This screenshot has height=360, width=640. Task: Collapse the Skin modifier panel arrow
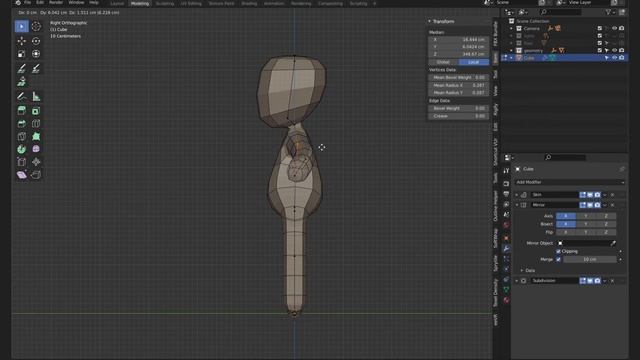[x=517, y=195]
